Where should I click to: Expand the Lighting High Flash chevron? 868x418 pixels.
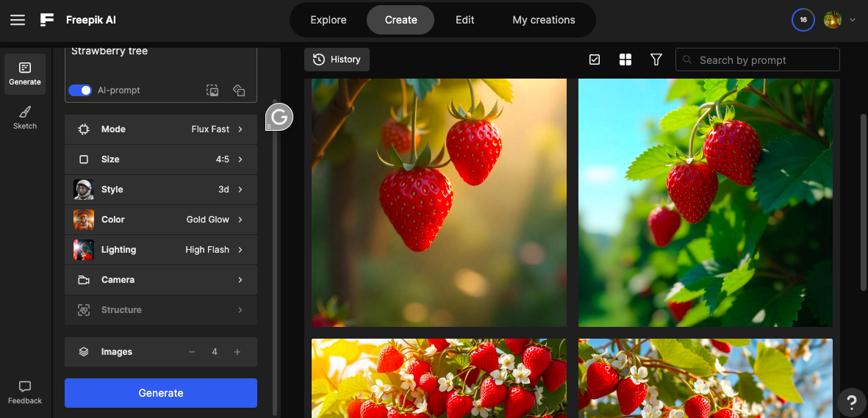(x=240, y=250)
